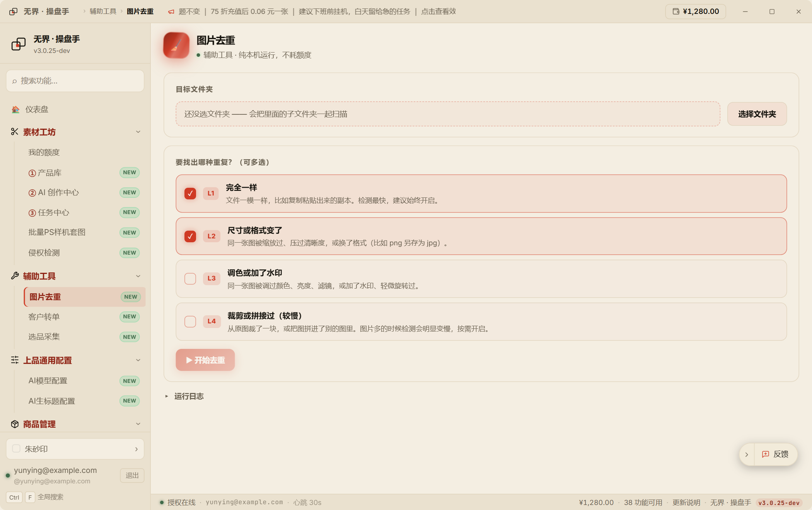
Task: Click the announcement megaphone icon
Action: pyautogui.click(x=171, y=12)
